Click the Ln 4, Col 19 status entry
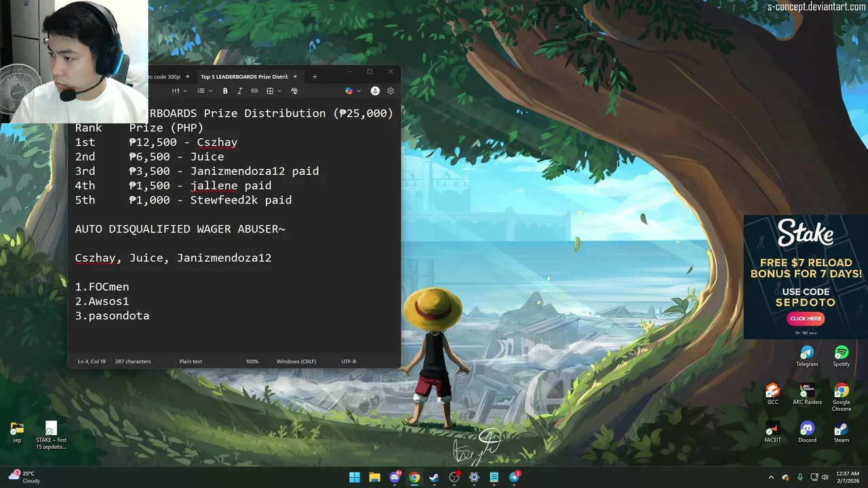This screenshot has height=488, width=868. pos(92,361)
